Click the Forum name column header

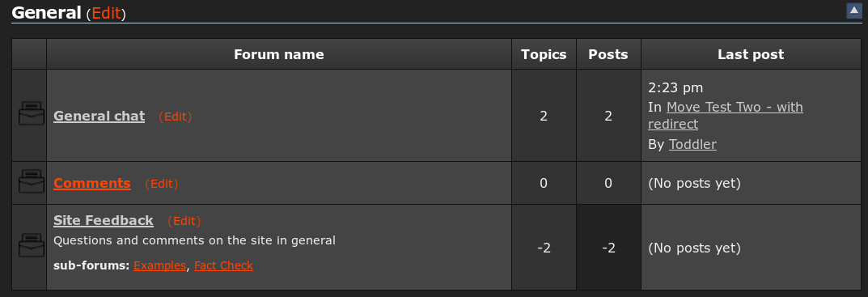click(x=279, y=54)
